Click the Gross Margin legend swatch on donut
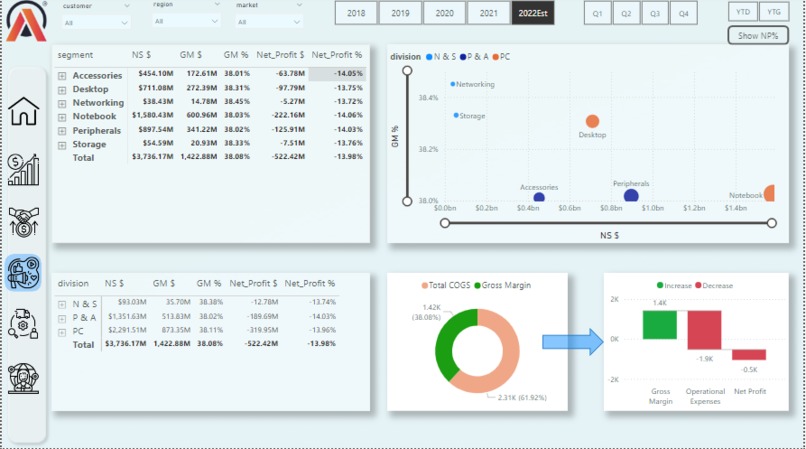The image size is (806, 449). point(478,285)
